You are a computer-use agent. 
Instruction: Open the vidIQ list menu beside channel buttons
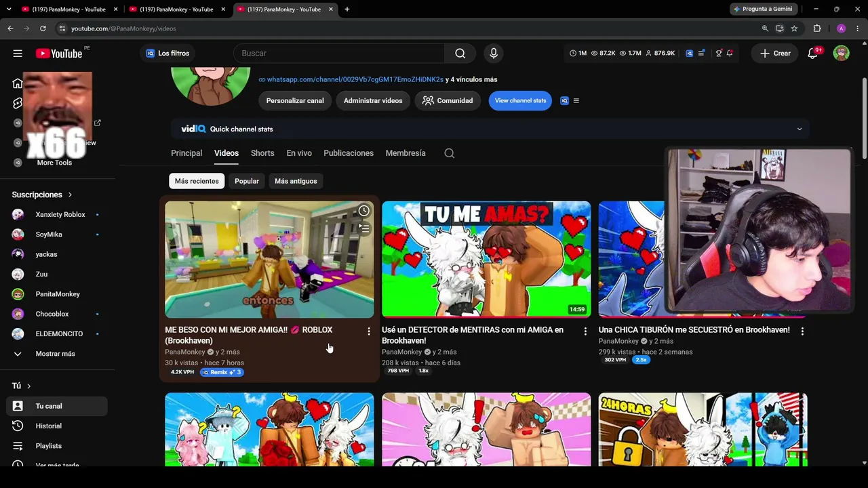click(576, 101)
